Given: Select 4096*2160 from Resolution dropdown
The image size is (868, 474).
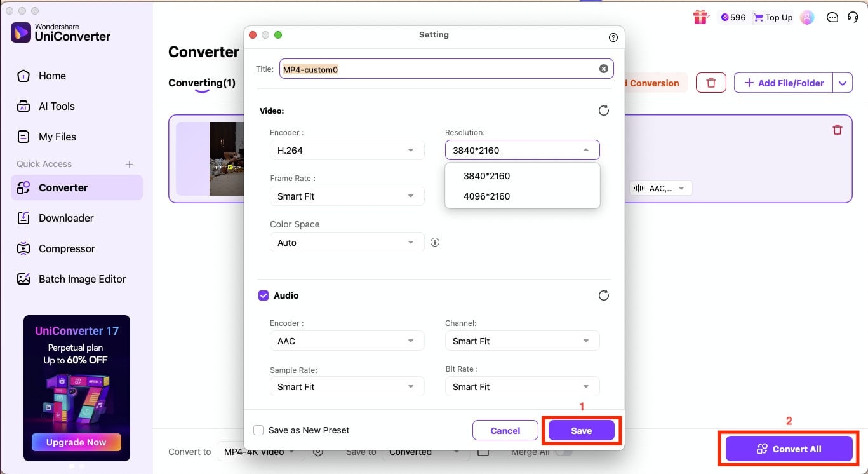Looking at the screenshot, I should pyautogui.click(x=487, y=196).
